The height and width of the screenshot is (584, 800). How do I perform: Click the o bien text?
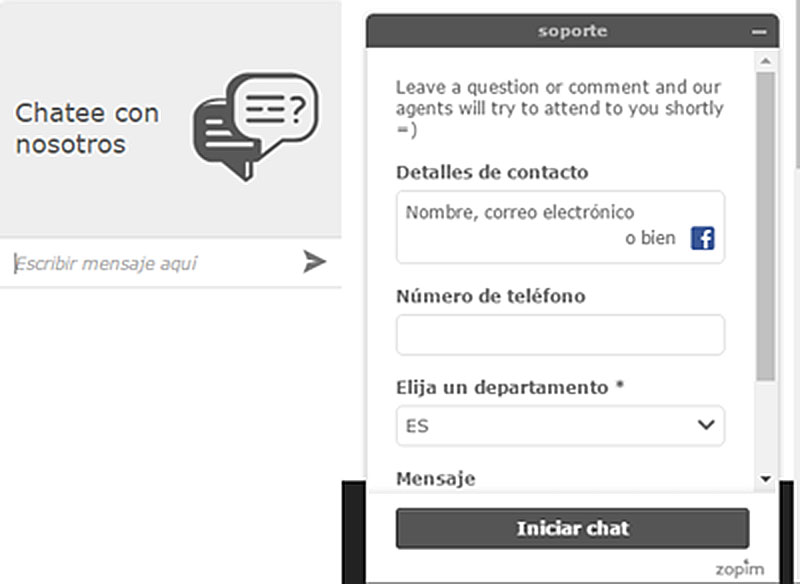[x=651, y=238]
